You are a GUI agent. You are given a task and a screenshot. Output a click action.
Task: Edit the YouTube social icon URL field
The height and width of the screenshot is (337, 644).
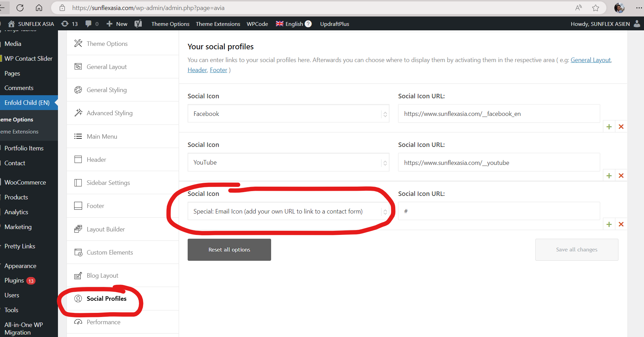point(499,162)
